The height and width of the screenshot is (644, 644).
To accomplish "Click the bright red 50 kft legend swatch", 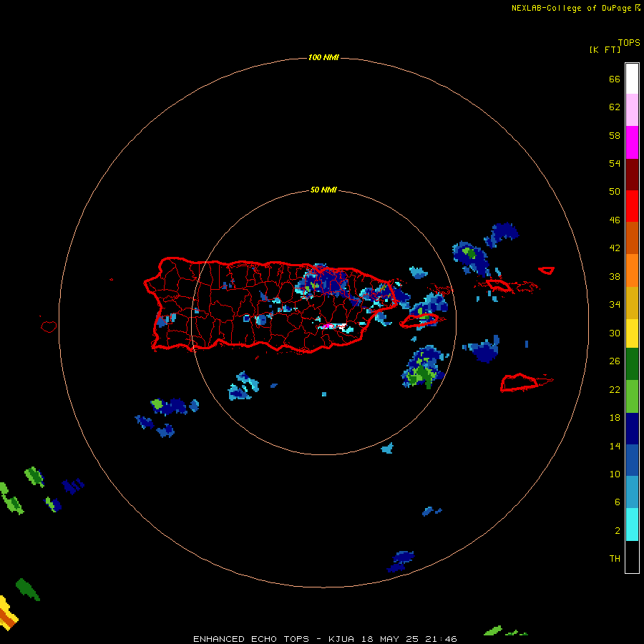I will click(x=632, y=206).
